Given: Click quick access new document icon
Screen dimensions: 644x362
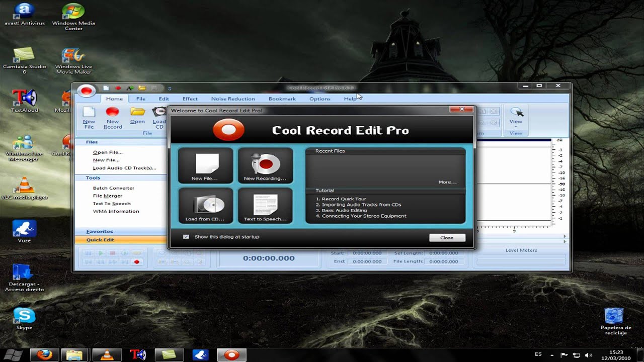Looking at the screenshot, I should (106, 88).
